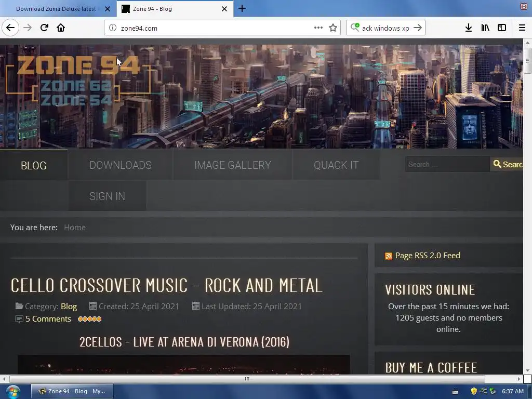Image resolution: width=532 pixels, height=399 pixels.
Task: Reload the current page
Action: 44,28
